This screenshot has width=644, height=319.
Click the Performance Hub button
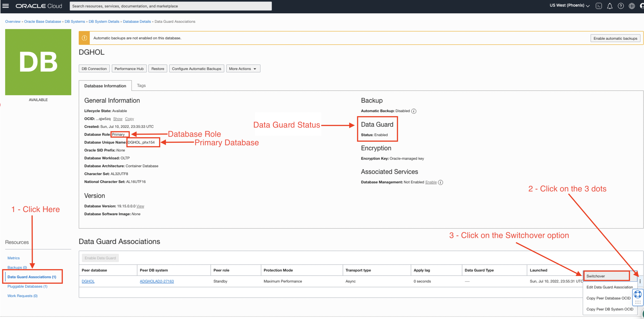(x=129, y=69)
